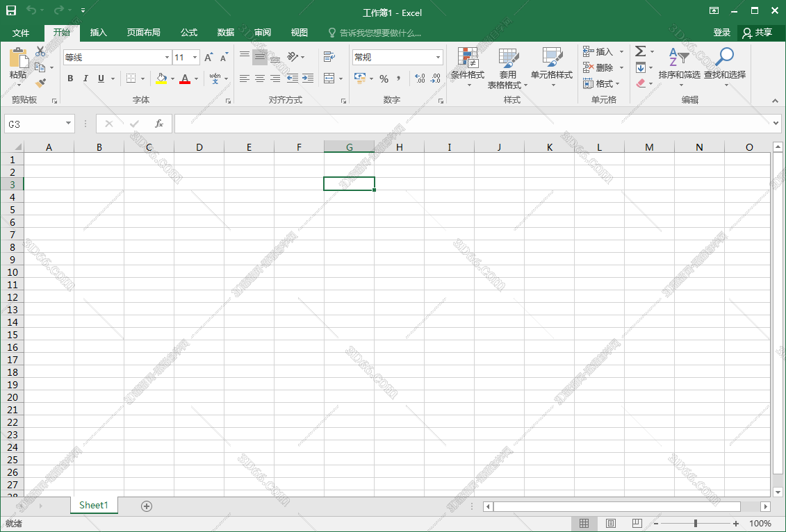Click the Name Box showing G3
The width and height of the screenshot is (786, 532).
click(35, 124)
